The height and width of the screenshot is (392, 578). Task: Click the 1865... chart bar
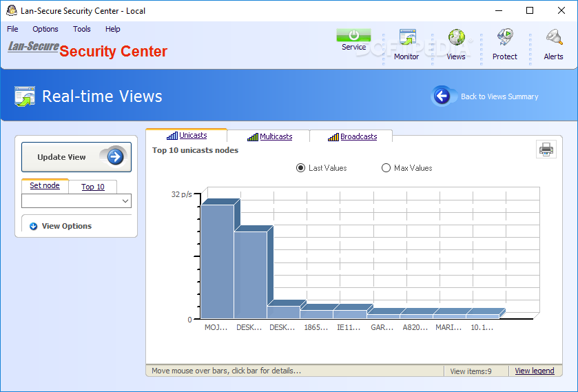click(317, 314)
